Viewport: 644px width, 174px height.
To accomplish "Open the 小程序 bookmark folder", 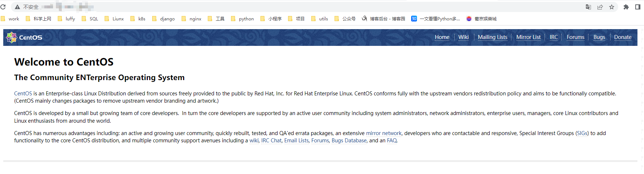I will (271, 19).
